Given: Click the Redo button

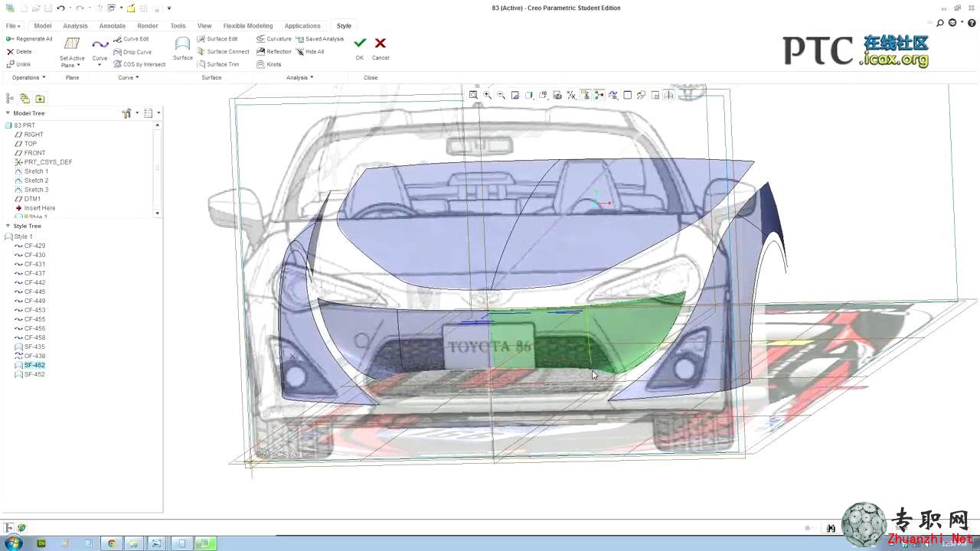Looking at the screenshot, I should click(80, 8).
